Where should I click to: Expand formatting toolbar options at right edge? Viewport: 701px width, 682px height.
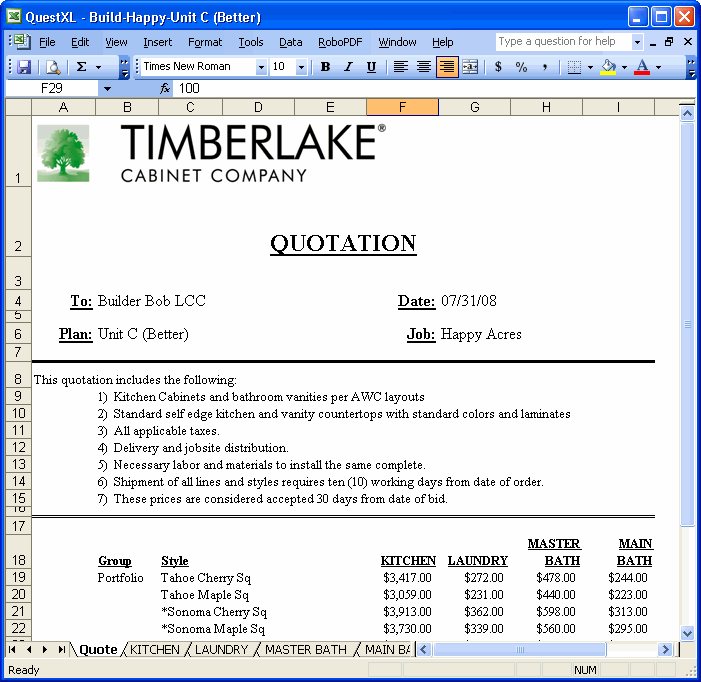[x=691, y=67]
